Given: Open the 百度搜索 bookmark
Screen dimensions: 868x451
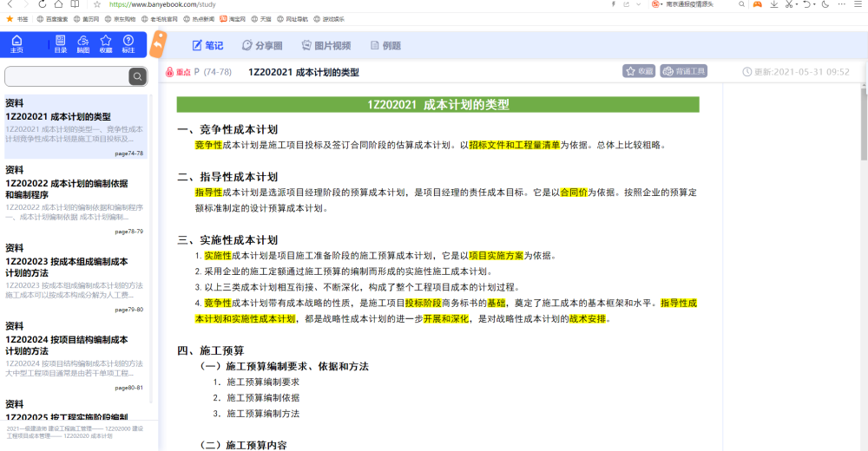Looking at the screenshot, I should pos(53,19).
